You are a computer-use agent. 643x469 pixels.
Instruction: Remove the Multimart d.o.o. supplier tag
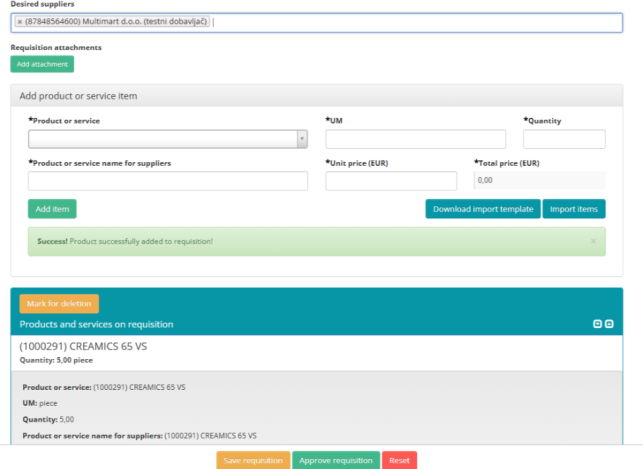(20, 22)
